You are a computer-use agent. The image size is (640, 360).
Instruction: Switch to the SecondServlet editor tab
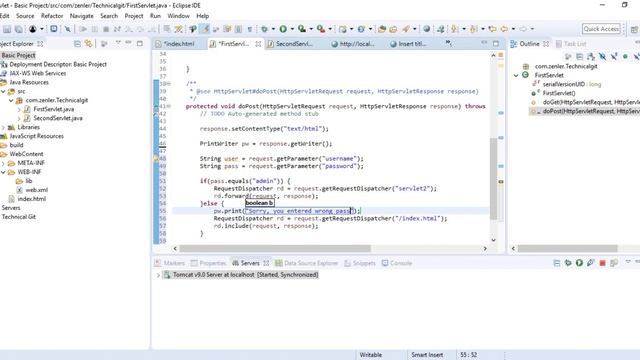294,44
